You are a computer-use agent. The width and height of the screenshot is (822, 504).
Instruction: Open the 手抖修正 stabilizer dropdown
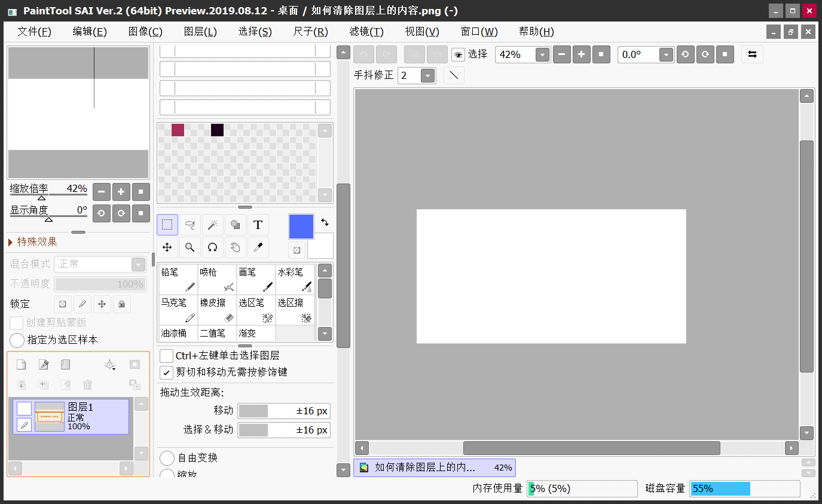point(428,76)
